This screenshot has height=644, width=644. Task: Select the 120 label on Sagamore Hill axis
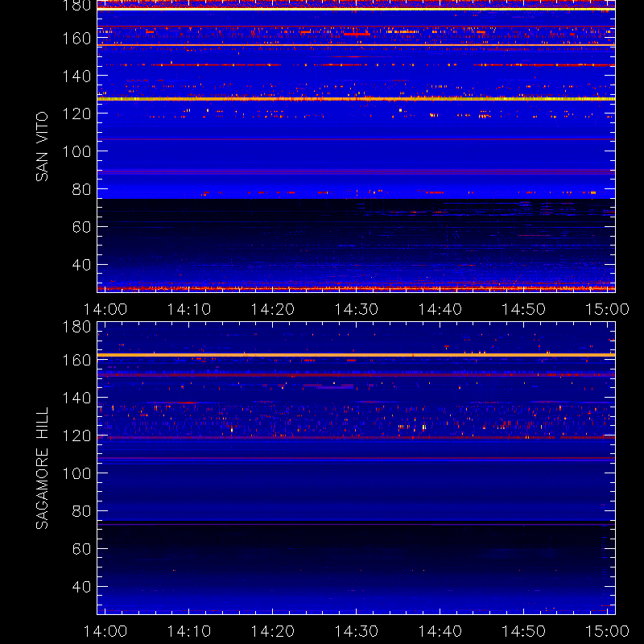click(x=76, y=436)
